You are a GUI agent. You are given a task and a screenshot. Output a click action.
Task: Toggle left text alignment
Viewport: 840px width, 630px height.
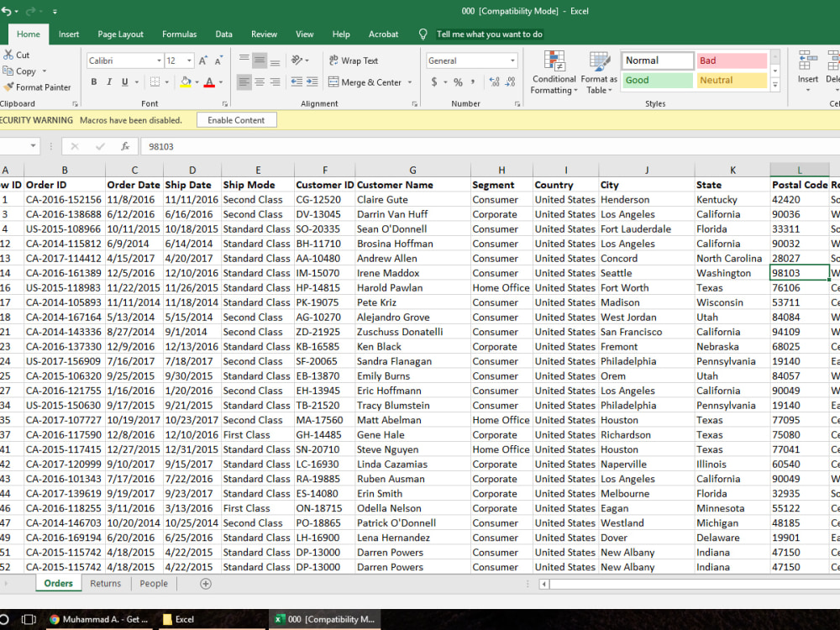(x=244, y=82)
